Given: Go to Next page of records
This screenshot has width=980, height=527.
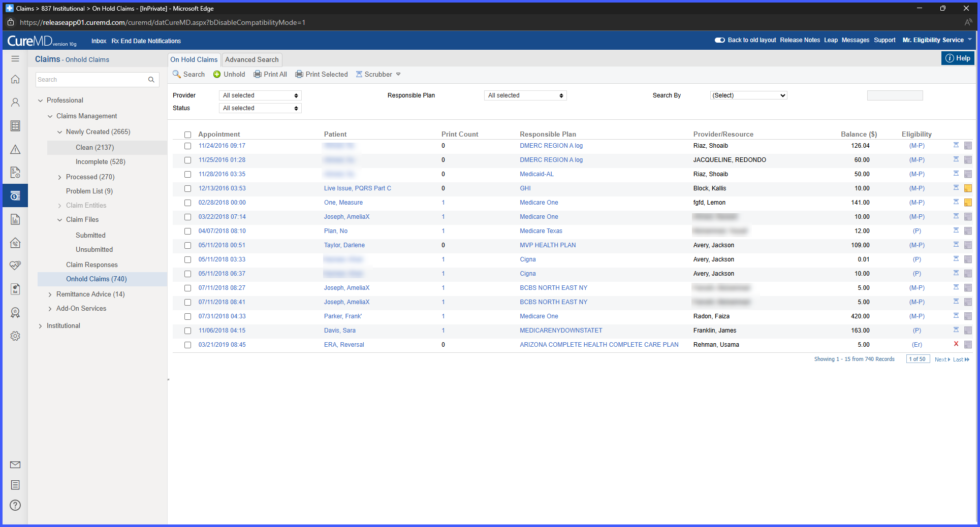Looking at the screenshot, I should 942,359.
